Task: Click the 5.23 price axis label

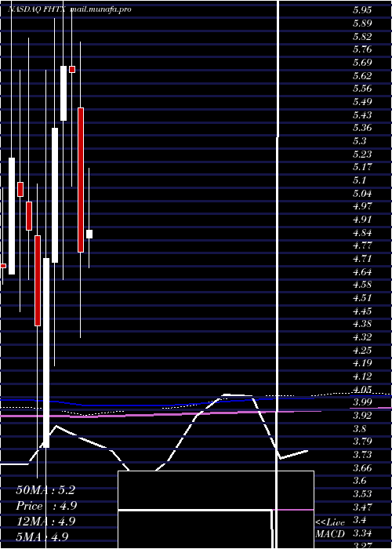Action: click(362, 154)
